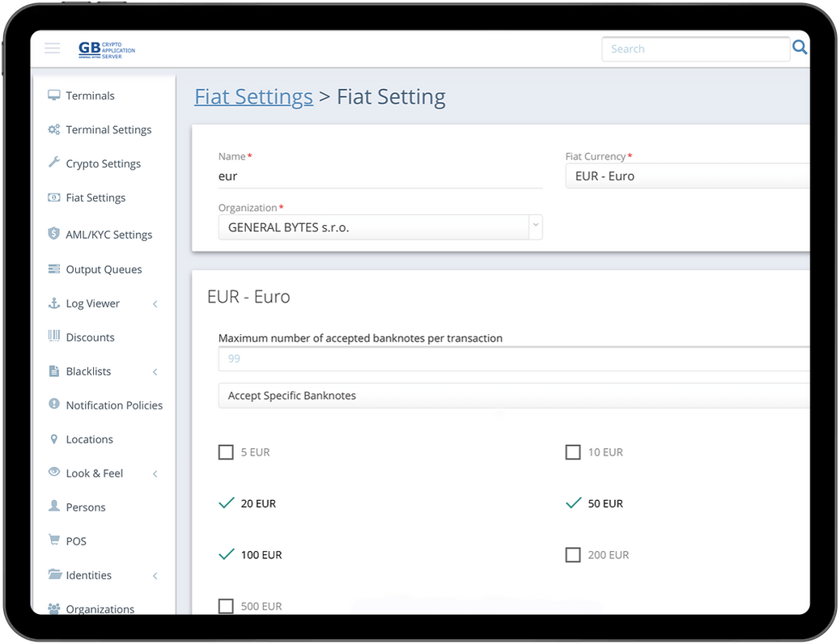840x644 pixels.
Task: Open the Organization dropdown
Action: click(x=380, y=227)
